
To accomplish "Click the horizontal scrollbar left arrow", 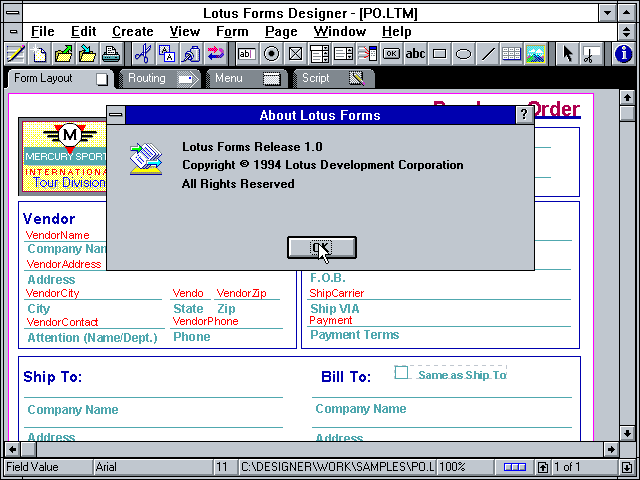I will (12, 449).
